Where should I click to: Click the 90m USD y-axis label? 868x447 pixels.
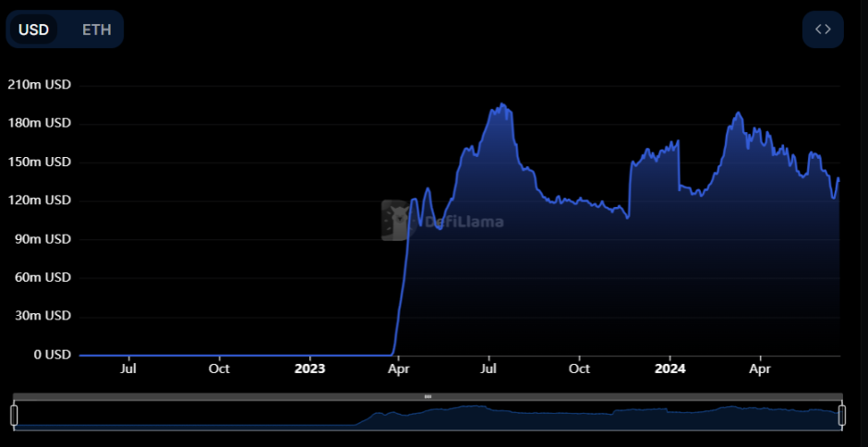pos(42,238)
